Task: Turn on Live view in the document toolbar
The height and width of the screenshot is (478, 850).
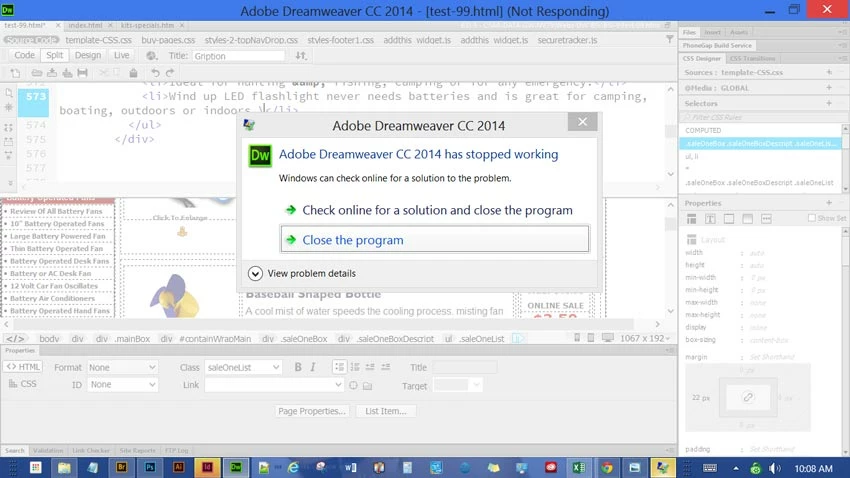Action: coord(121,55)
